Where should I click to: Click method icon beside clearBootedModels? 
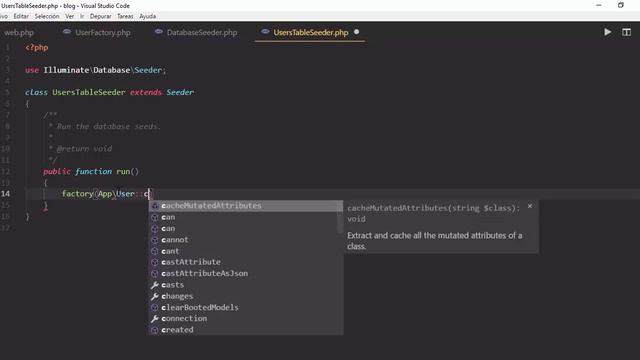(155, 307)
